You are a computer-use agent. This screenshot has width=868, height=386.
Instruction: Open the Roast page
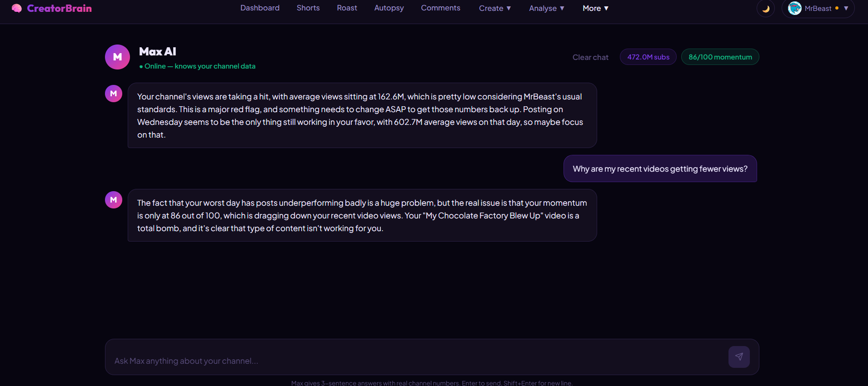point(347,8)
